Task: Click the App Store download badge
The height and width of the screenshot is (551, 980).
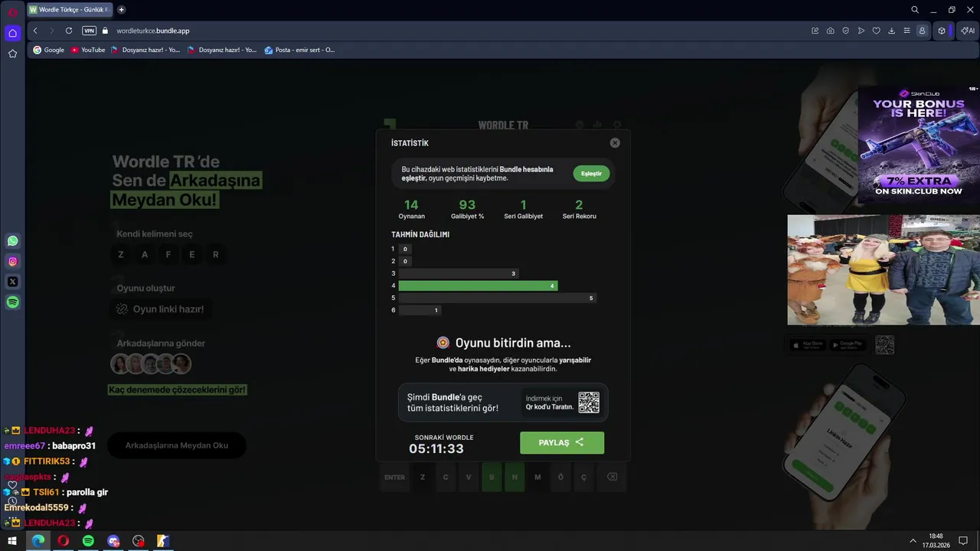Action: pyautogui.click(x=807, y=345)
